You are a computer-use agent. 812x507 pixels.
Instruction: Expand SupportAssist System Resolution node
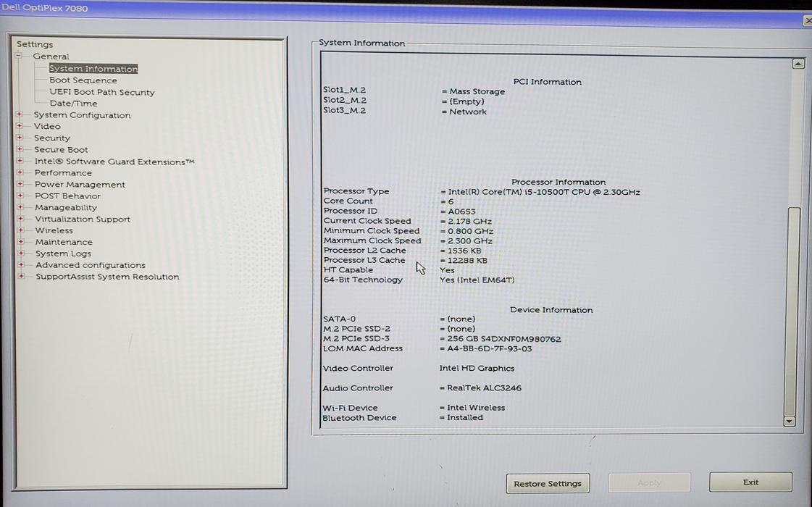tap(21, 276)
